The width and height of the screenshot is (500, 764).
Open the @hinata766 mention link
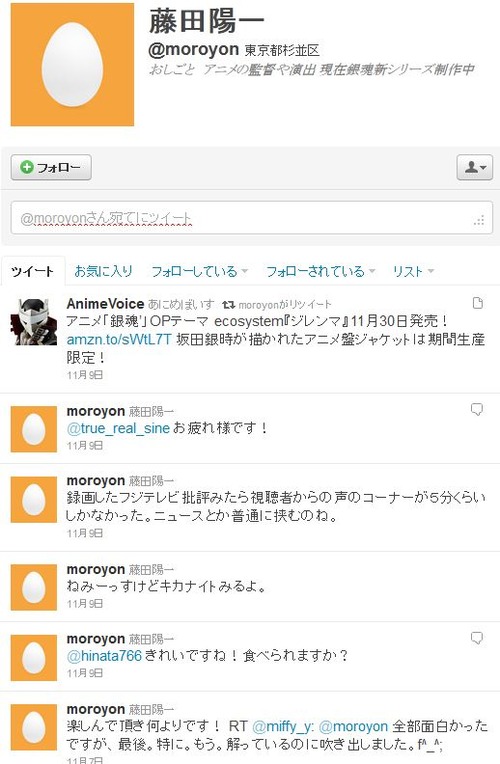104,656
